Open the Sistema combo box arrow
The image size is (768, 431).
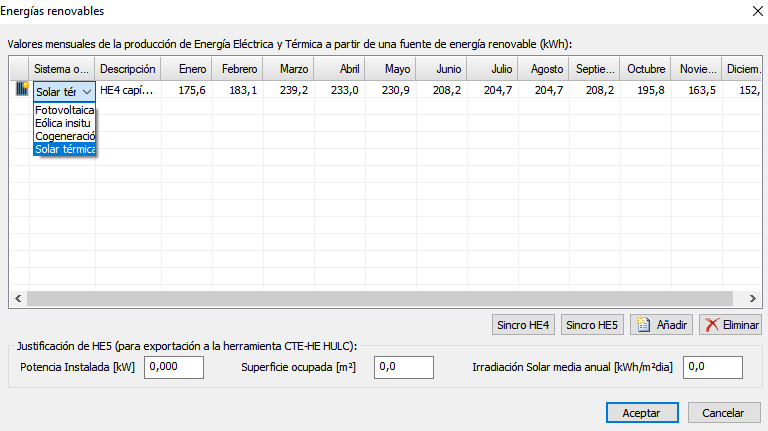coord(87,91)
